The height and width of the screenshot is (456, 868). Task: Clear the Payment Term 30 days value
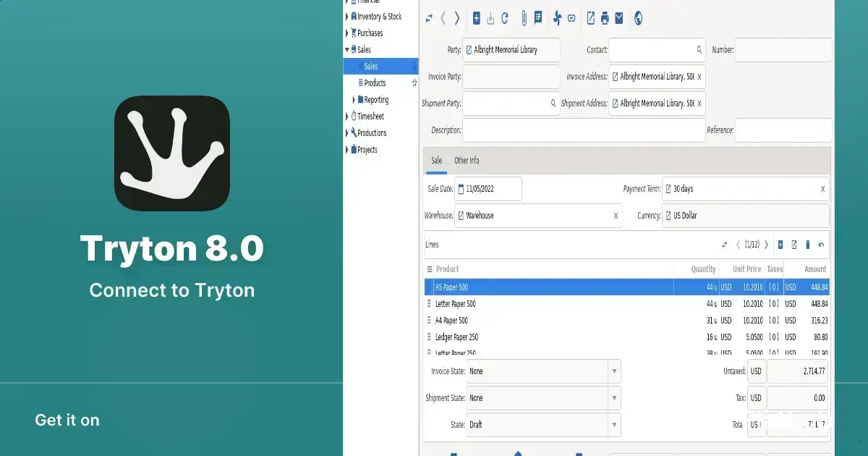pyautogui.click(x=822, y=189)
